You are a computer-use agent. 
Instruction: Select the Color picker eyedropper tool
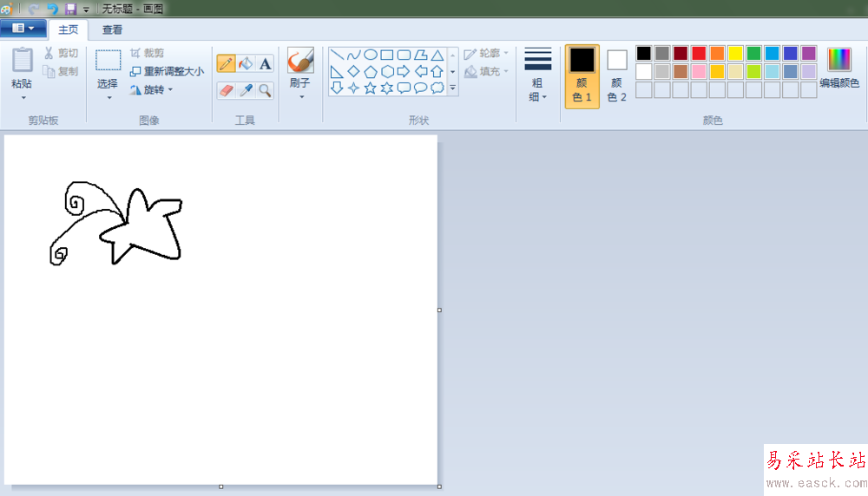pos(246,90)
